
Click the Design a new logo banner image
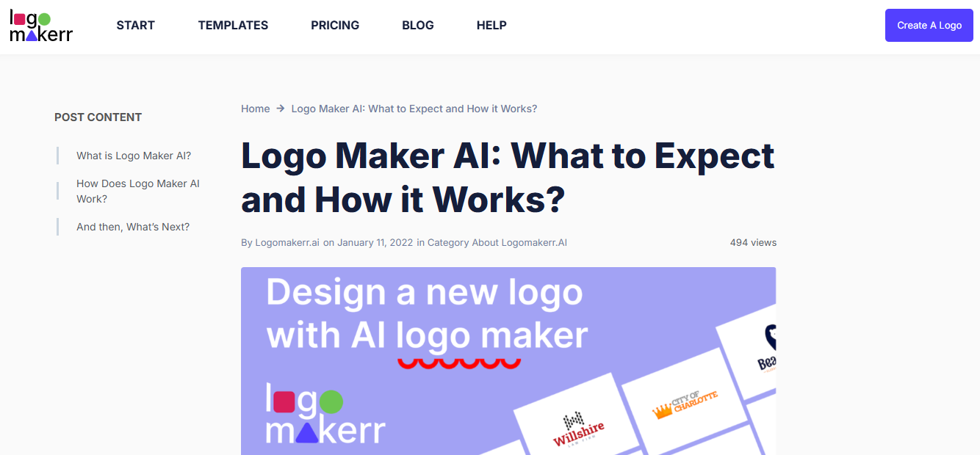(x=508, y=361)
